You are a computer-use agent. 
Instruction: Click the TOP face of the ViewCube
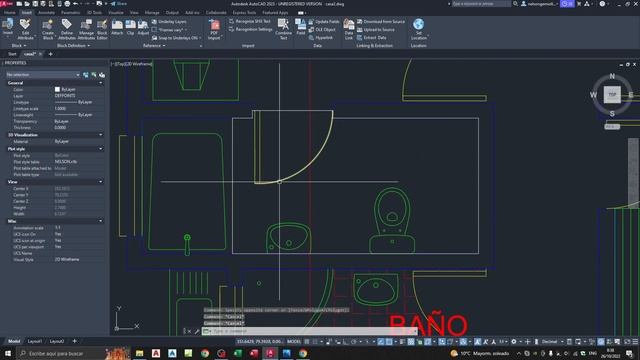coord(612,95)
